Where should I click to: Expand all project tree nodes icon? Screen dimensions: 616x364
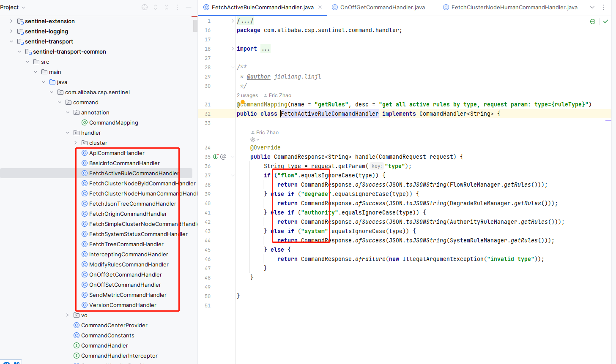pyautogui.click(x=156, y=7)
